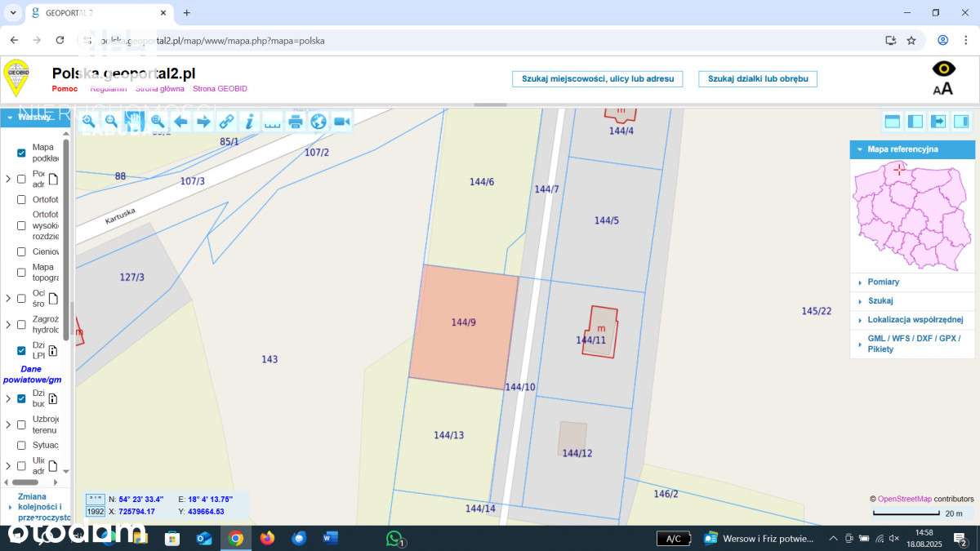Click the highlighted parcel 144/9
The image size is (980, 551).
[x=464, y=327]
